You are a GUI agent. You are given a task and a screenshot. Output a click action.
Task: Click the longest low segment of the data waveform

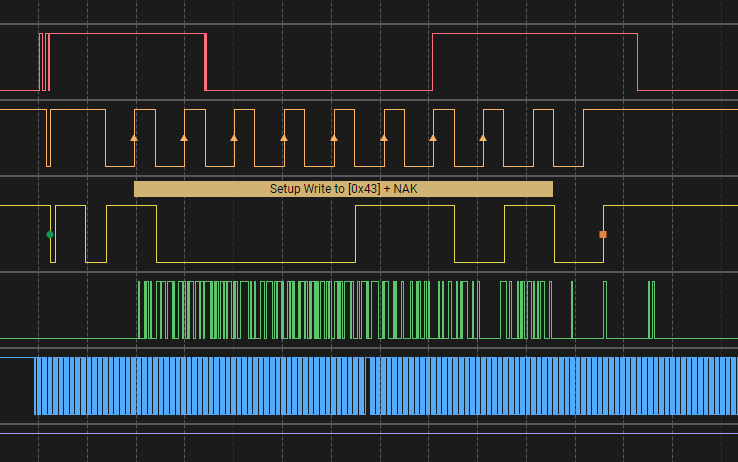(x=256, y=262)
